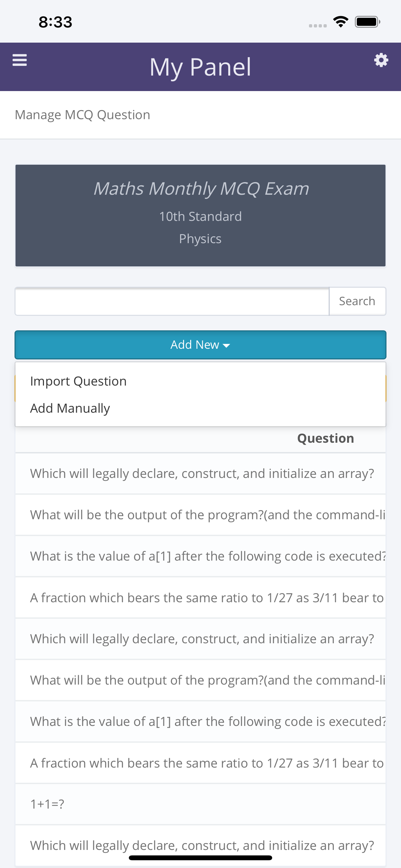Choose Import Question from dropdown
The image size is (401, 868).
[78, 381]
